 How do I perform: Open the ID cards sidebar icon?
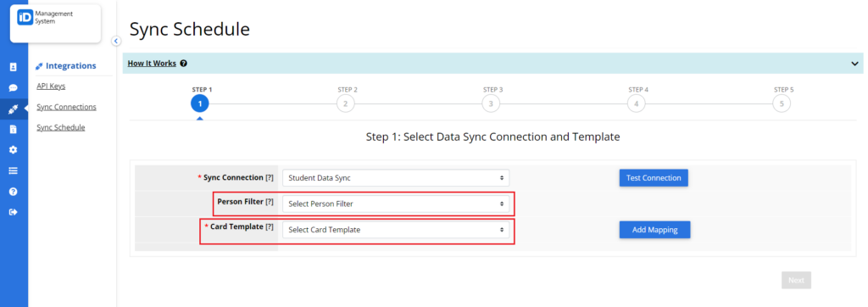14,67
